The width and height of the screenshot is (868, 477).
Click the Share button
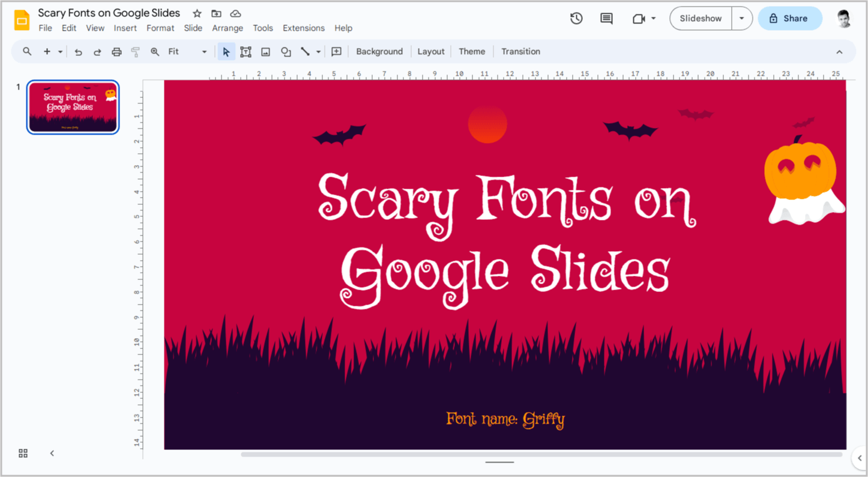click(790, 19)
